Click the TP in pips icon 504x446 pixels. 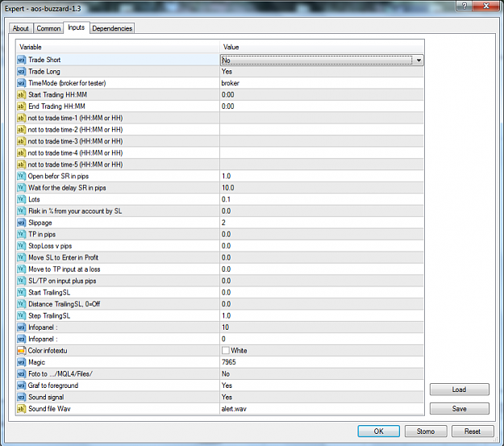[x=21, y=234]
